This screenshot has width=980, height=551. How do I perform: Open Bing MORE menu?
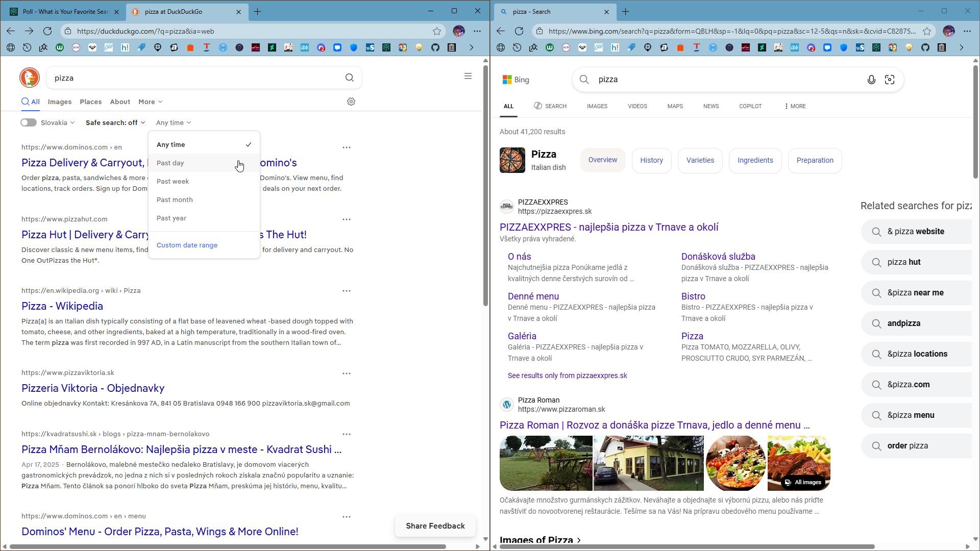pos(795,106)
